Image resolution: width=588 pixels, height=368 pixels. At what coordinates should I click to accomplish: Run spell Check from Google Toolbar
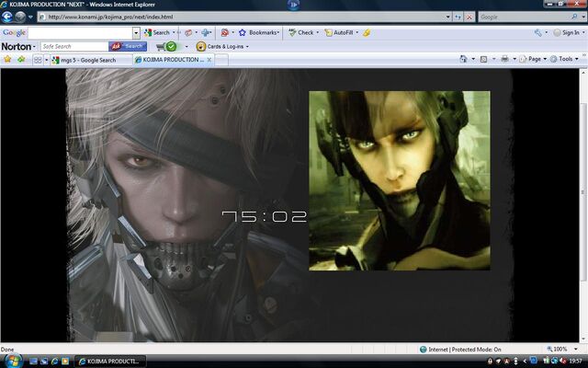(301, 33)
